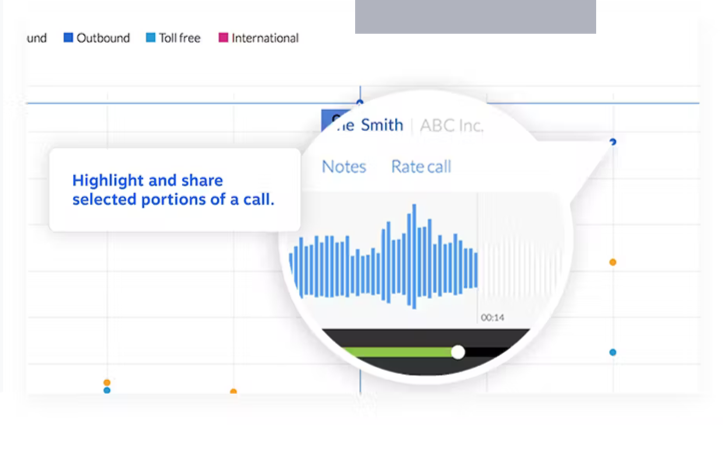Open the Rate call tab

(x=421, y=167)
